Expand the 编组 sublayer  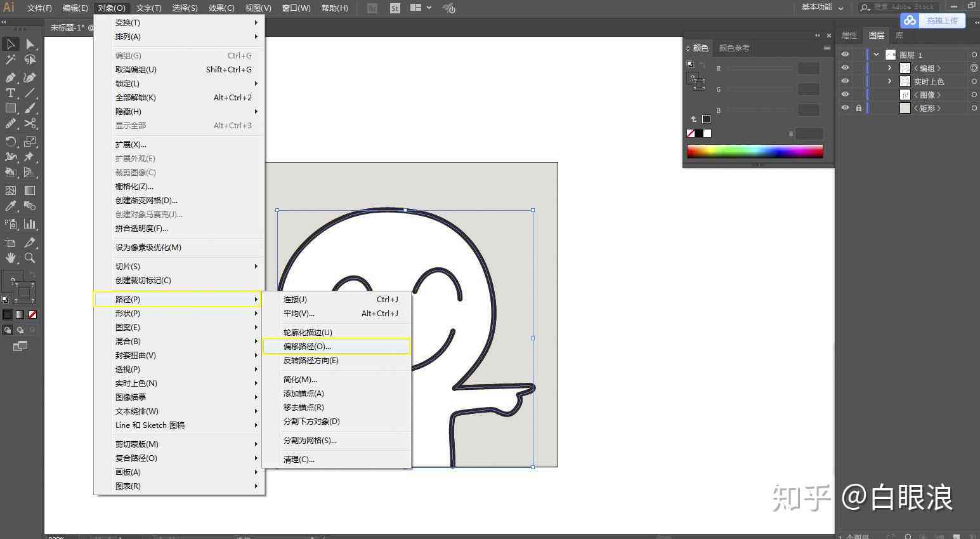(x=889, y=68)
